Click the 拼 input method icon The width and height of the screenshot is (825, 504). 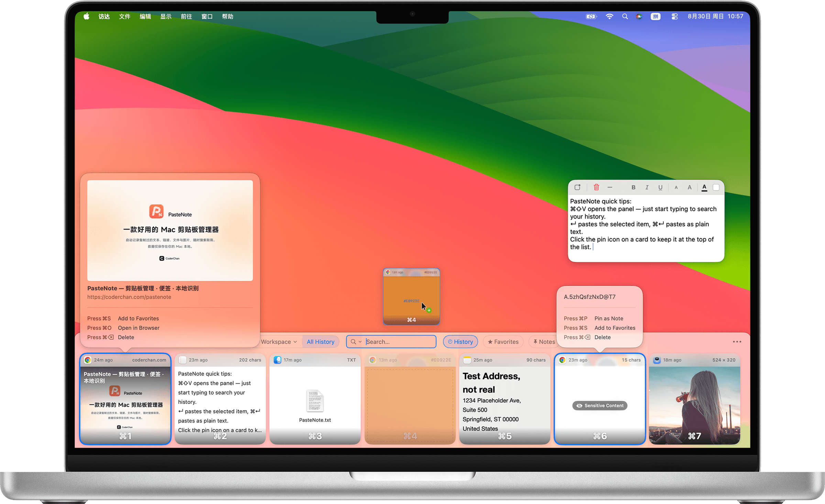tap(656, 17)
